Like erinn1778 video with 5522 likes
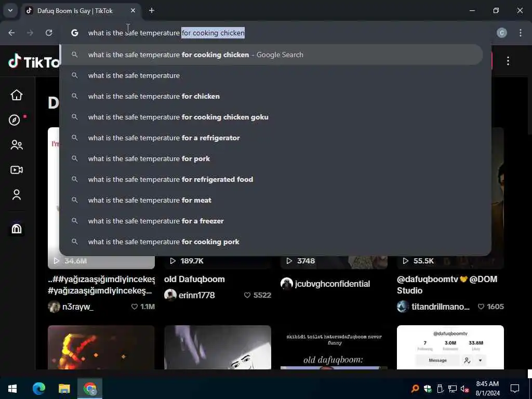532x399 pixels. point(247,295)
